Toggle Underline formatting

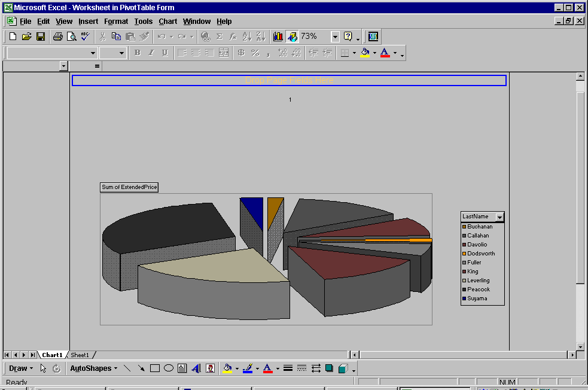click(165, 53)
